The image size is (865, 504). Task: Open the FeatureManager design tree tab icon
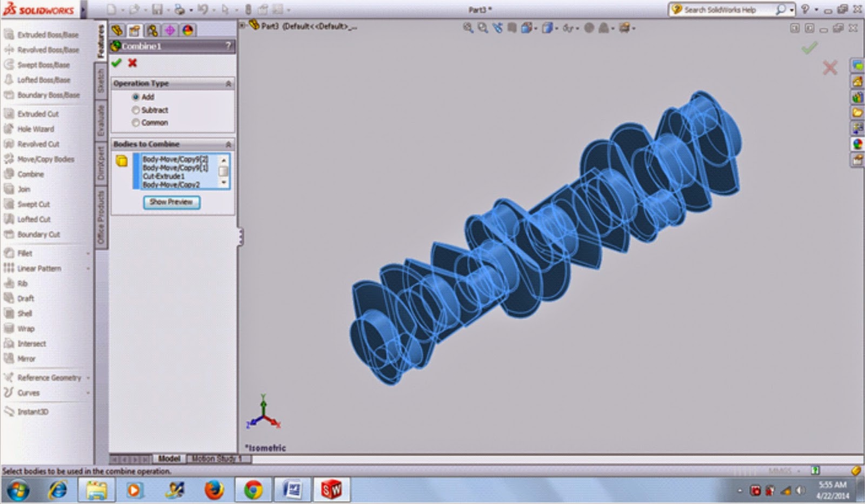pos(117,30)
